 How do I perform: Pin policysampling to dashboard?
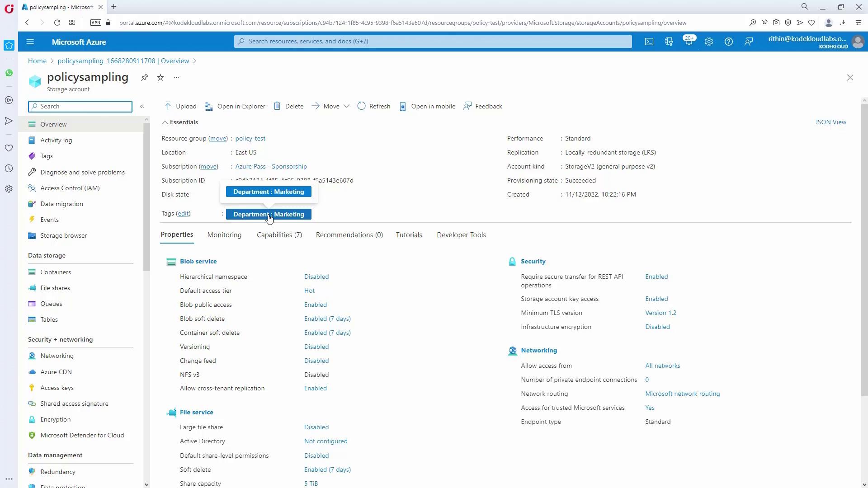145,77
